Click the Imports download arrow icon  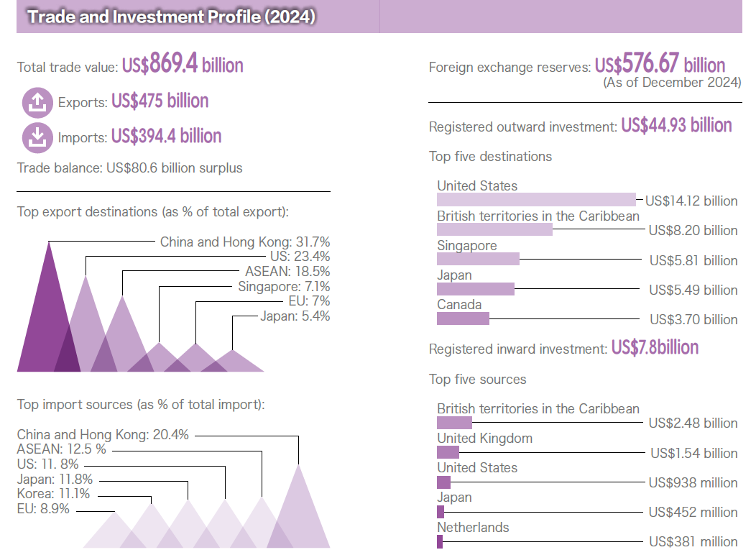pos(37,137)
